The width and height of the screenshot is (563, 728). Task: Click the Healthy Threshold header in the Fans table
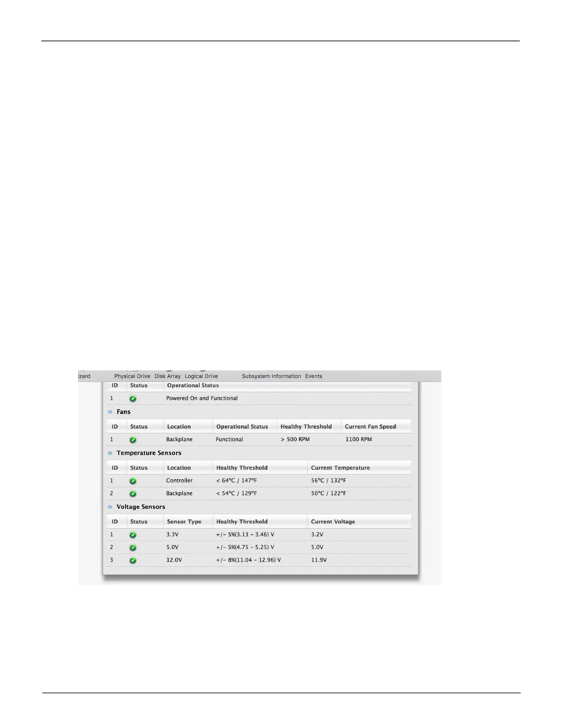pos(306,427)
